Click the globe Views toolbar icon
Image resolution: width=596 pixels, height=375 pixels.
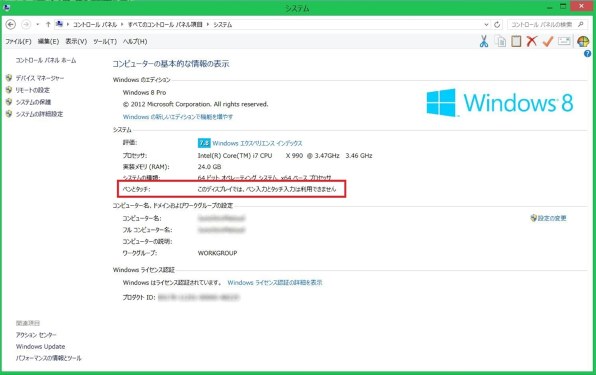coord(583,41)
